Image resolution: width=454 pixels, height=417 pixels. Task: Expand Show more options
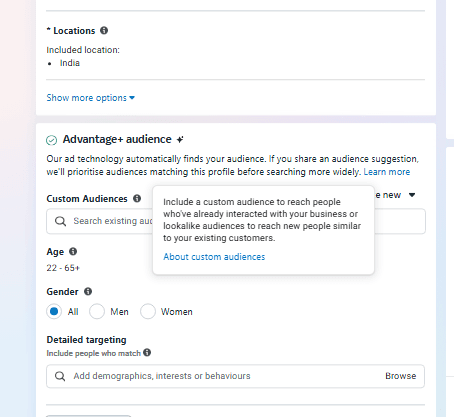[91, 98]
